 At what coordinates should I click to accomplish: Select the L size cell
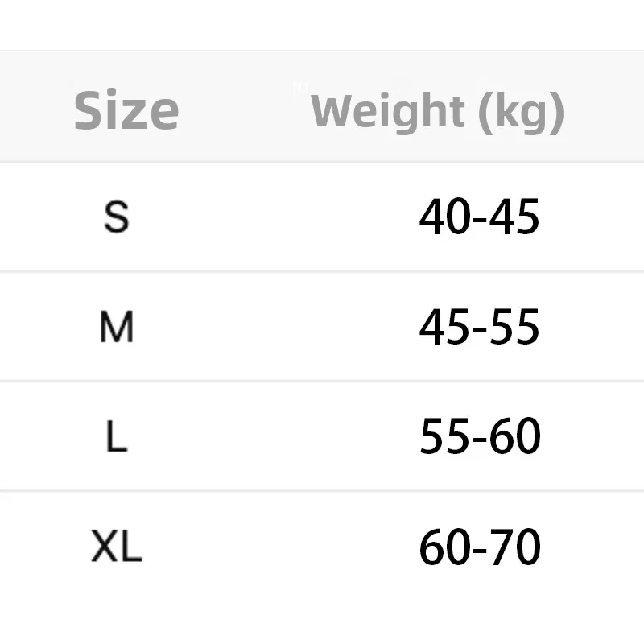pyautogui.click(x=117, y=437)
